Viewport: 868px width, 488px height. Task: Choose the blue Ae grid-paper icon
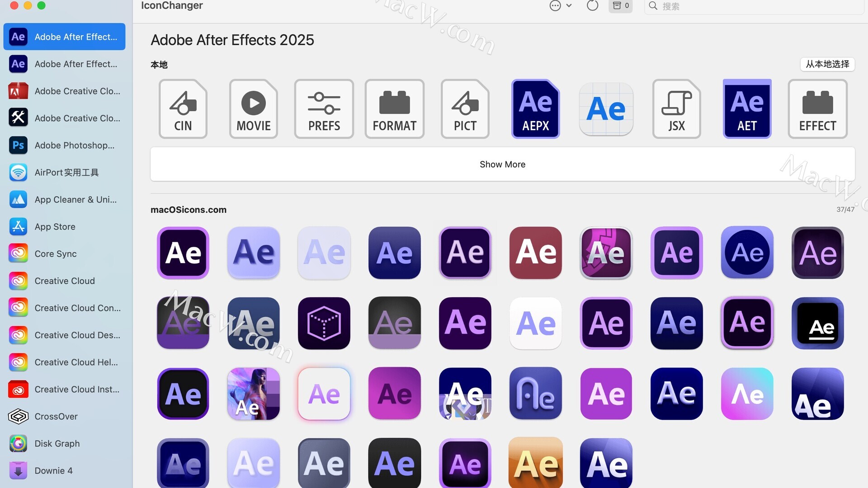pos(606,109)
